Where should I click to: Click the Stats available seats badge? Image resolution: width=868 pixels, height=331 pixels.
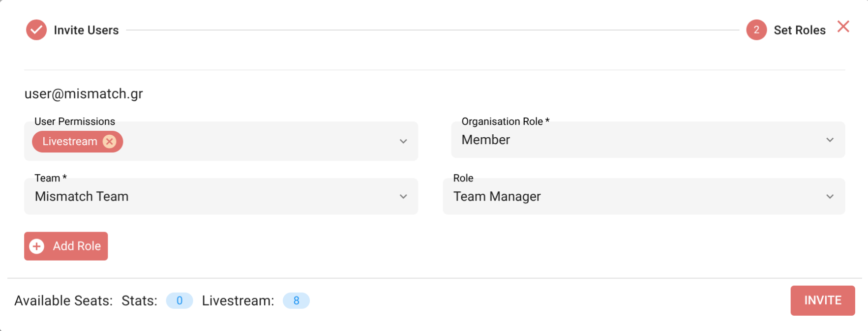(180, 301)
